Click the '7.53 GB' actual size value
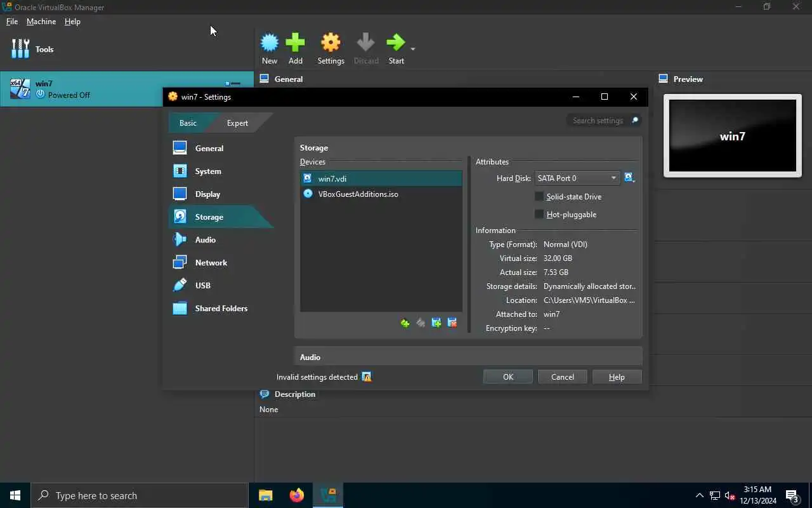 coord(556,272)
